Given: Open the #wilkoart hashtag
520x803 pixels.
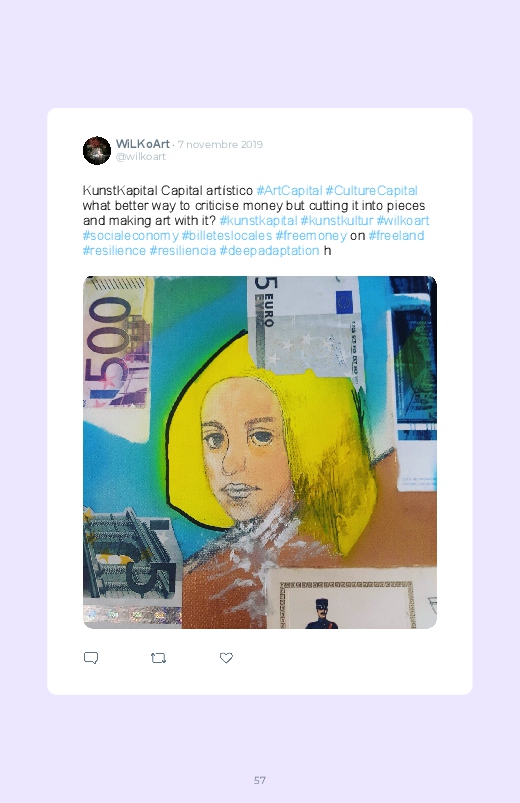Looking at the screenshot, I should [403, 221].
